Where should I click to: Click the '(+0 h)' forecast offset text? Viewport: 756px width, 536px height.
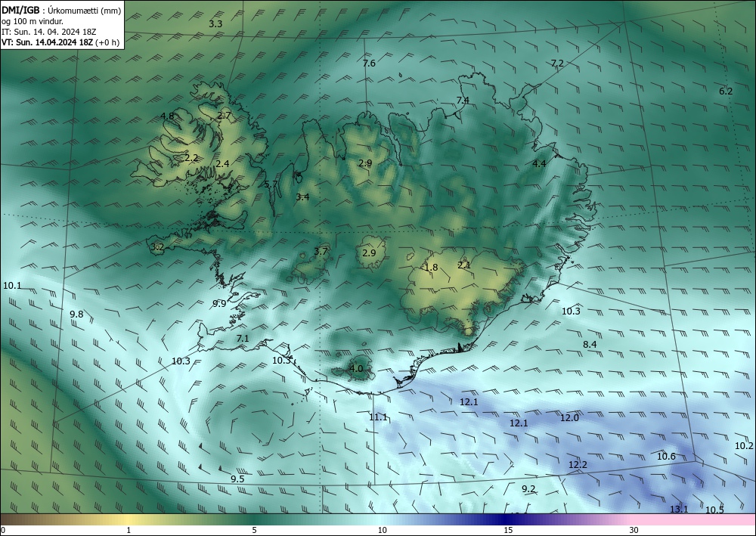click(107, 42)
